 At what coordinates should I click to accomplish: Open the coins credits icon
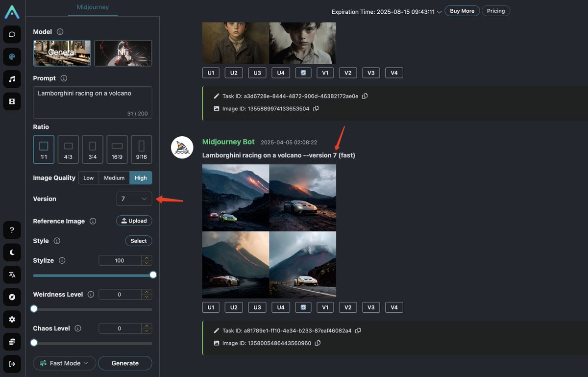click(x=12, y=342)
